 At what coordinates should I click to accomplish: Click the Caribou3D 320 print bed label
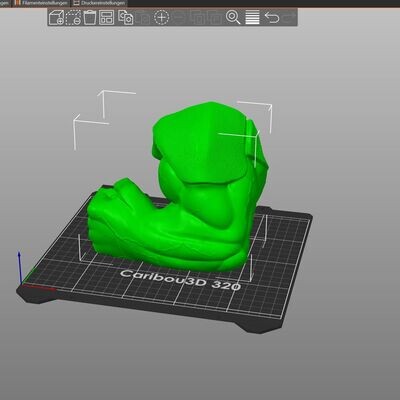(x=180, y=280)
